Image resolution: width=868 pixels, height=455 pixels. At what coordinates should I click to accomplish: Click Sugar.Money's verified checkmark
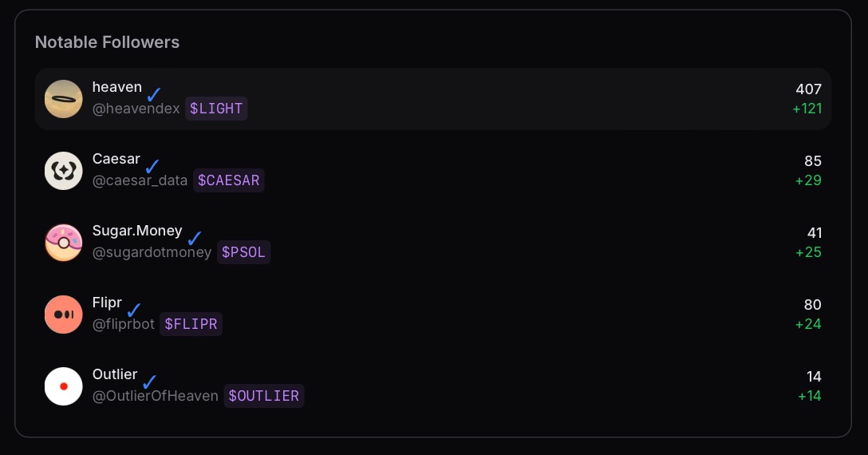point(195,239)
